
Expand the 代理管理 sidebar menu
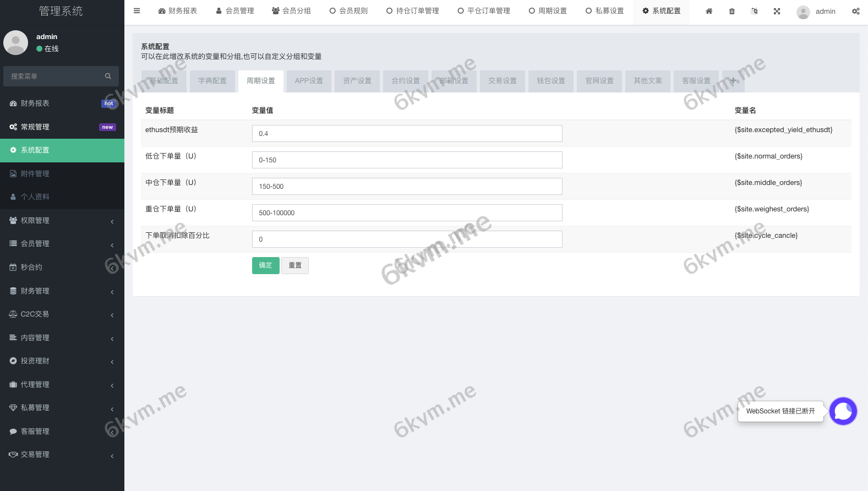[x=61, y=384]
